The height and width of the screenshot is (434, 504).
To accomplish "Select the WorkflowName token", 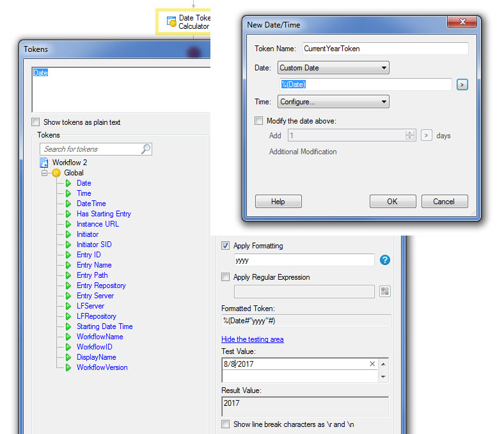I will tap(100, 337).
